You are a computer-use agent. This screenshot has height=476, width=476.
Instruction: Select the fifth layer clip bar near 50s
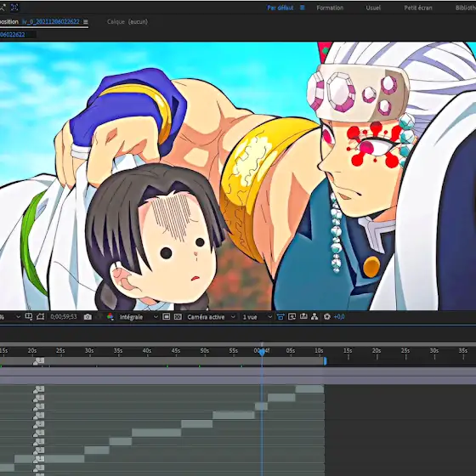pyautogui.click(x=197, y=424)
